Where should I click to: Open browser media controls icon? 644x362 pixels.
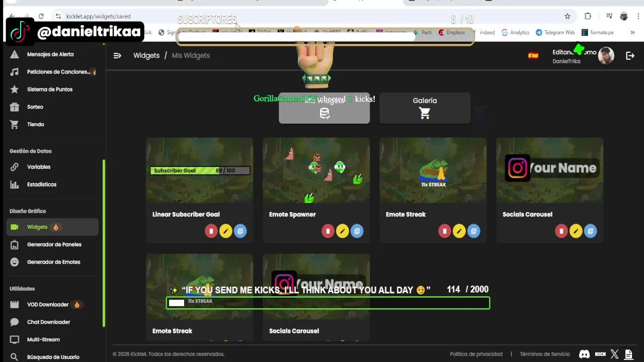click(609, 16)
